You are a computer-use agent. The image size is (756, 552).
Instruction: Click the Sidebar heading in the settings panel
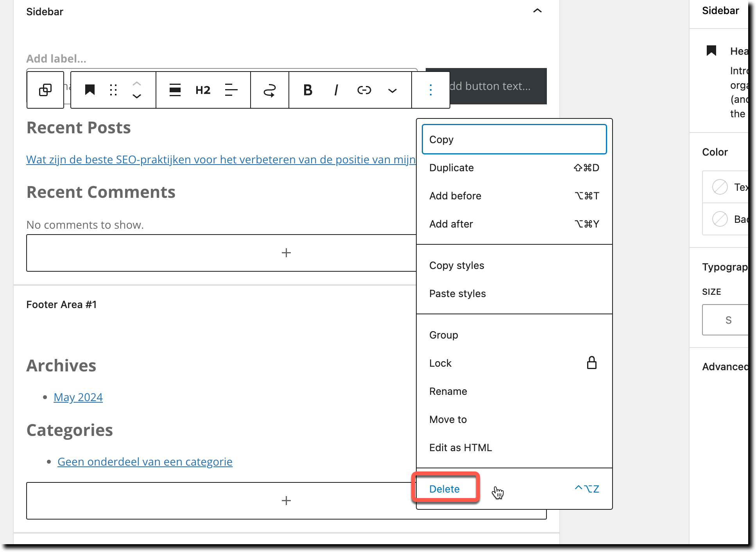[x=720, y=11]
